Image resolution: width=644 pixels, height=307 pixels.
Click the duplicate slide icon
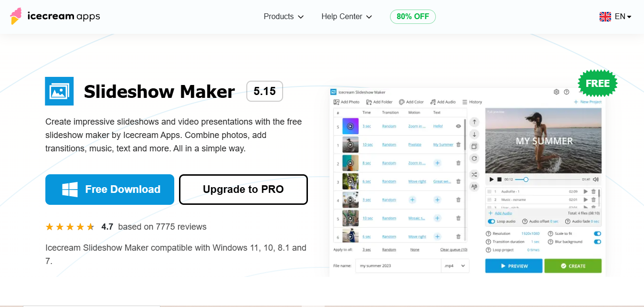click(x=474, y=146)
